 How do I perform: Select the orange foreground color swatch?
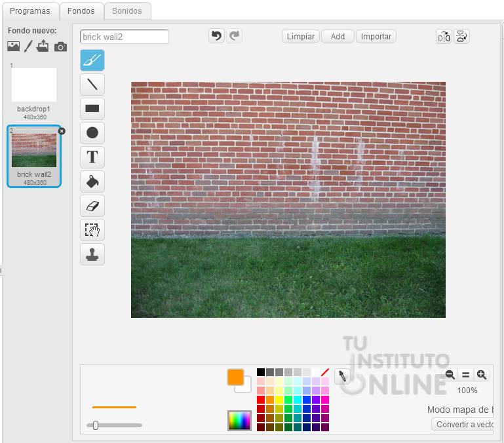pyautogui.click(x=235, y=377)
